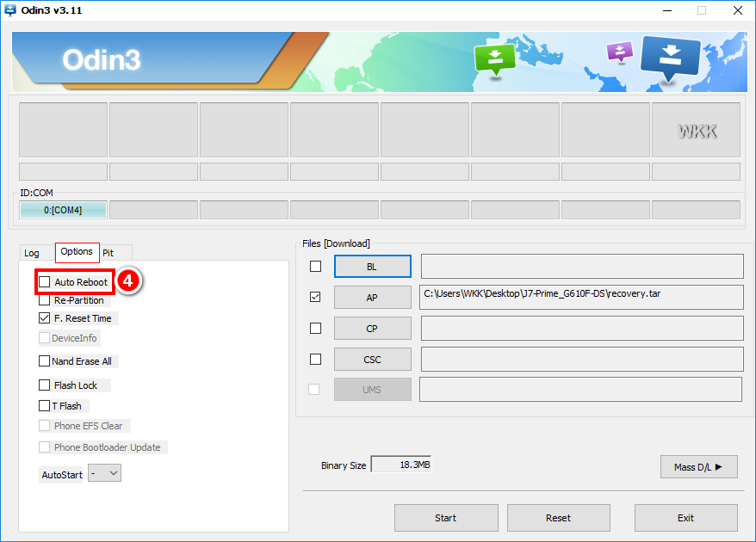Minimize the Odin3 window
Image resolution: width=756 pixels, height=542 pixels.
click(x=667, y=10)
